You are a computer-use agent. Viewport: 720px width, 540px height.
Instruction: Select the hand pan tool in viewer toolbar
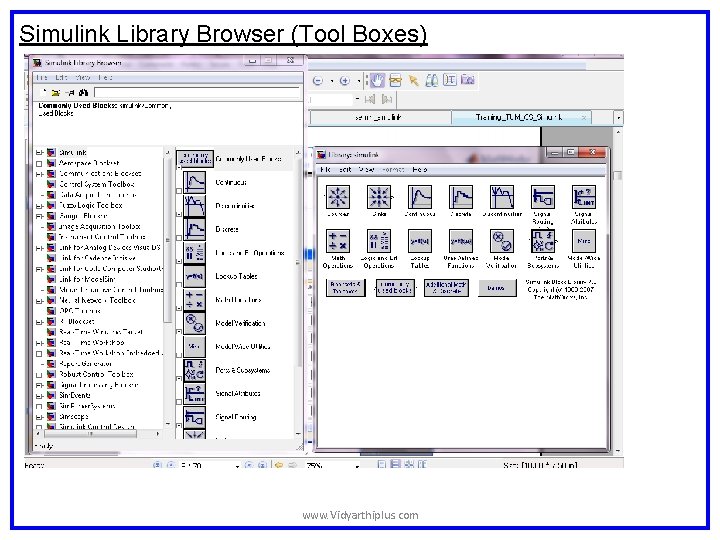377,80
